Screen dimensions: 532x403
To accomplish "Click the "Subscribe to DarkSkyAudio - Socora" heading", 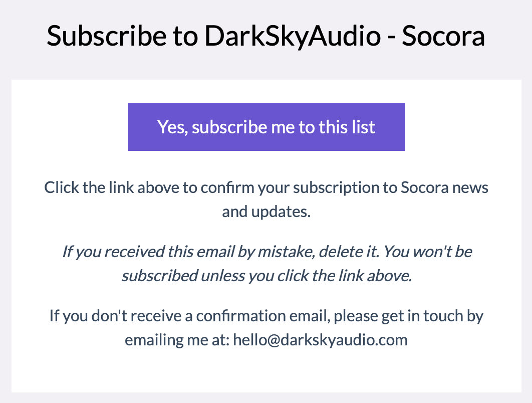I will [265, 36].
